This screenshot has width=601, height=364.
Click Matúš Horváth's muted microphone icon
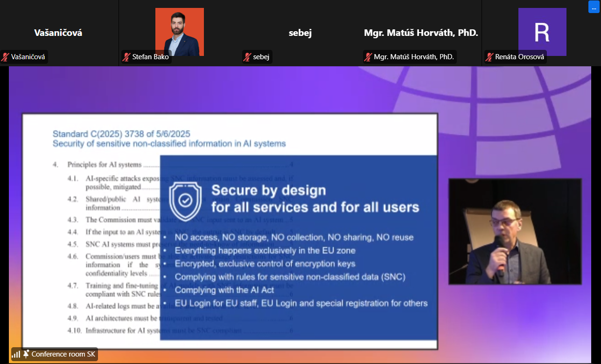[368, 57]
